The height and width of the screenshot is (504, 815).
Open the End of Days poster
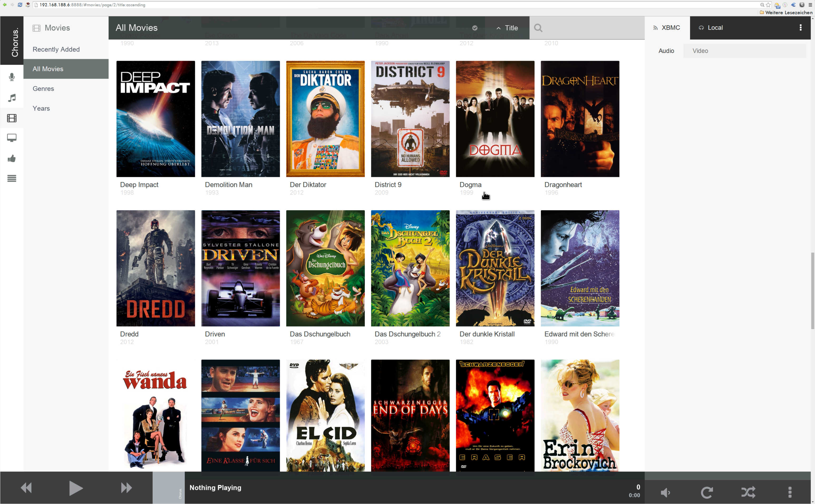point(410,415)
